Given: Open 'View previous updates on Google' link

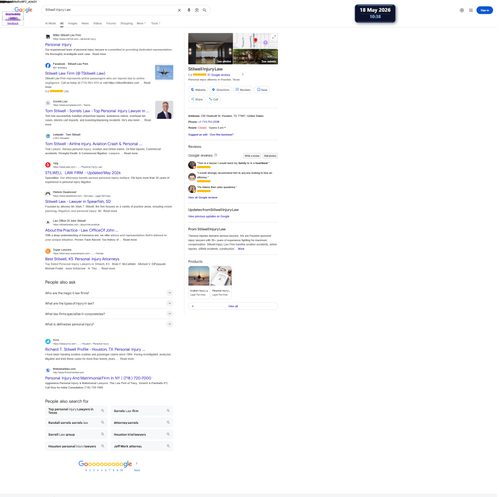Looking at the screenshot, I should 210,217.
